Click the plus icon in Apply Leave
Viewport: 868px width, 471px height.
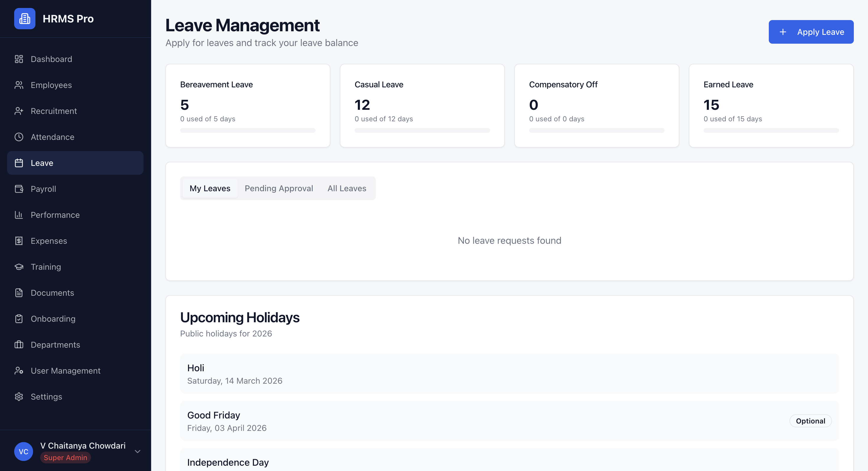pos(783,32)
